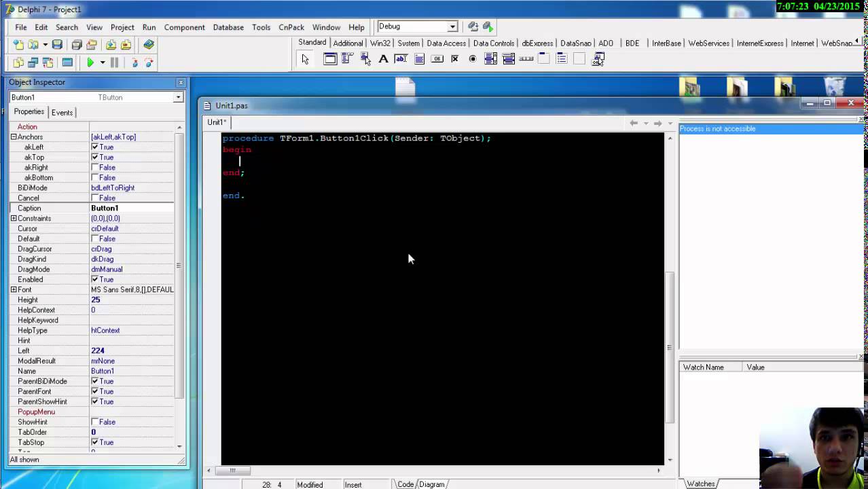Expand the Constraints property group
The image size is (868, 489).
14,218
